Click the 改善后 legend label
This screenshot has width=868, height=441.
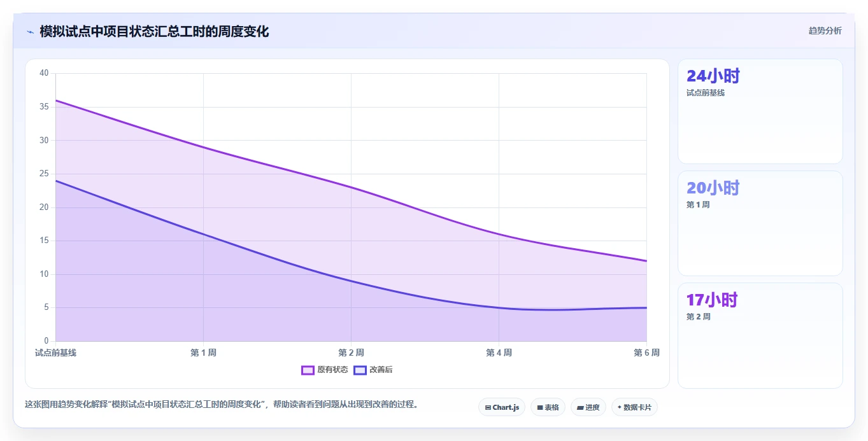(x=381, y=370)
